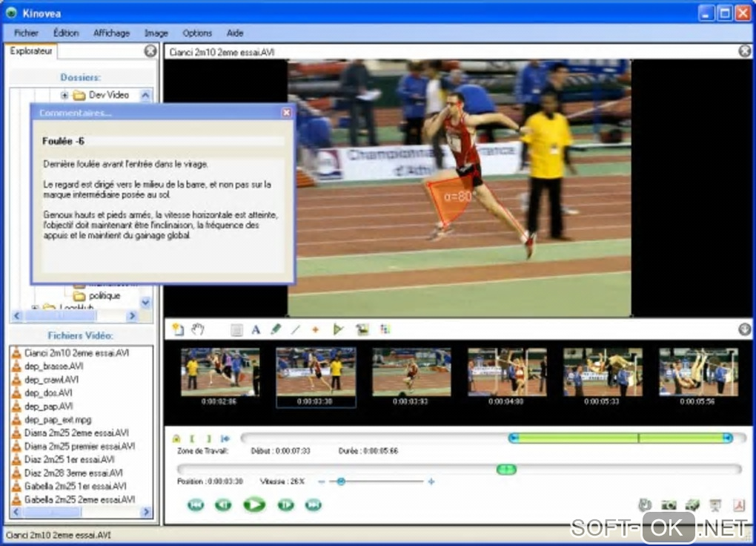Close the Commentaires dialog
The image size is (756, 546).
pos(286,113)
